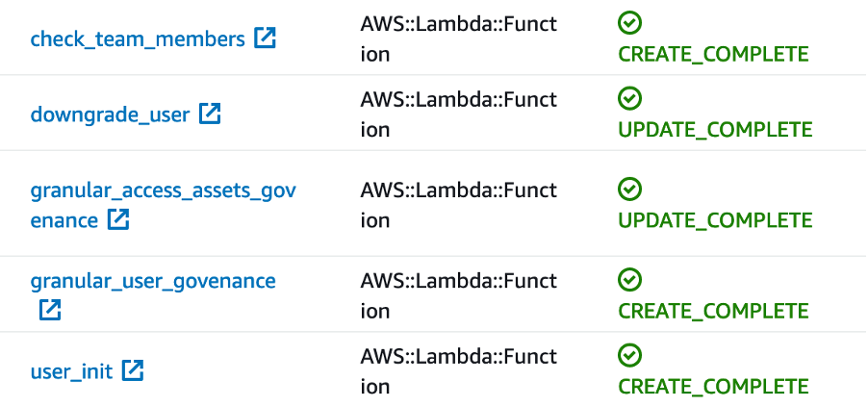Click external link icon beside check_team_members
The width and height of the screenshot is (868, 406).
click(x=265, y=38)
